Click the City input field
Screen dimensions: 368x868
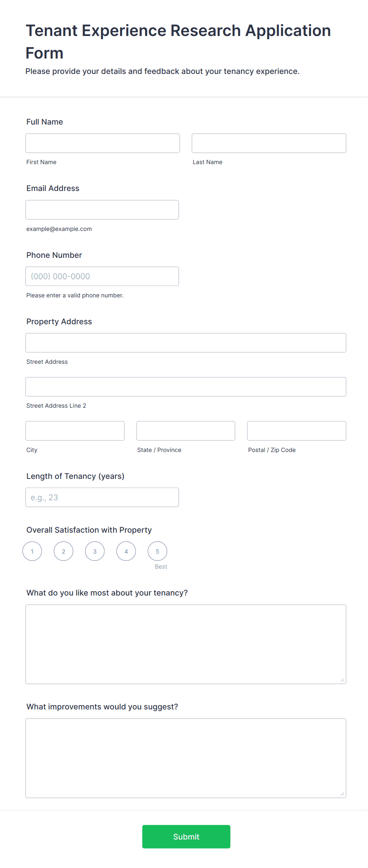pyautogui.click(x=74, y=431)
